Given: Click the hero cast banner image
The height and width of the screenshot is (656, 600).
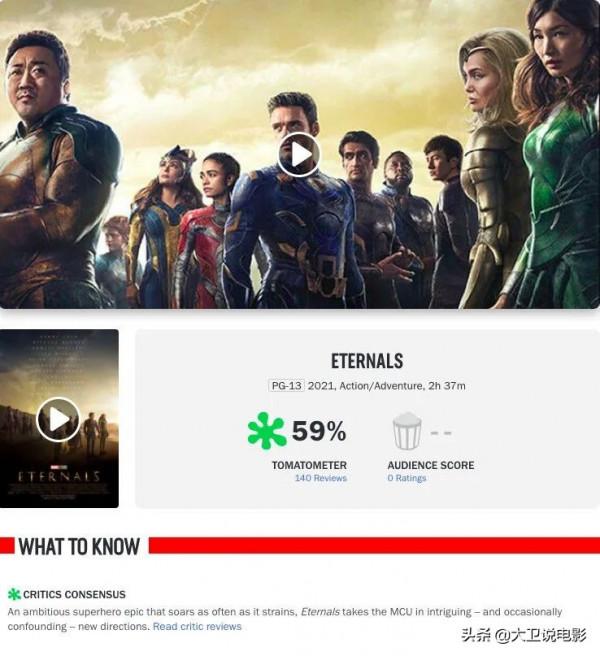Looking at the screenshot, I should click(300, 154).
